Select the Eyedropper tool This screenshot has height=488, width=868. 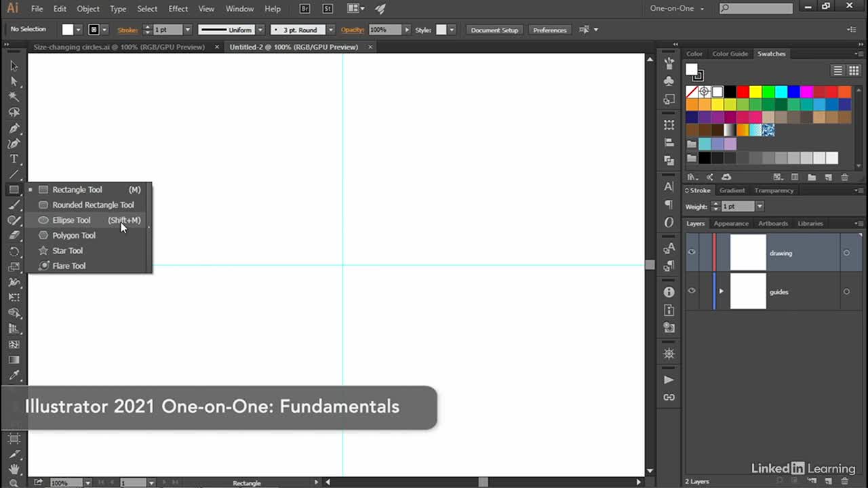pyautogui.click(x=14, y=375)
